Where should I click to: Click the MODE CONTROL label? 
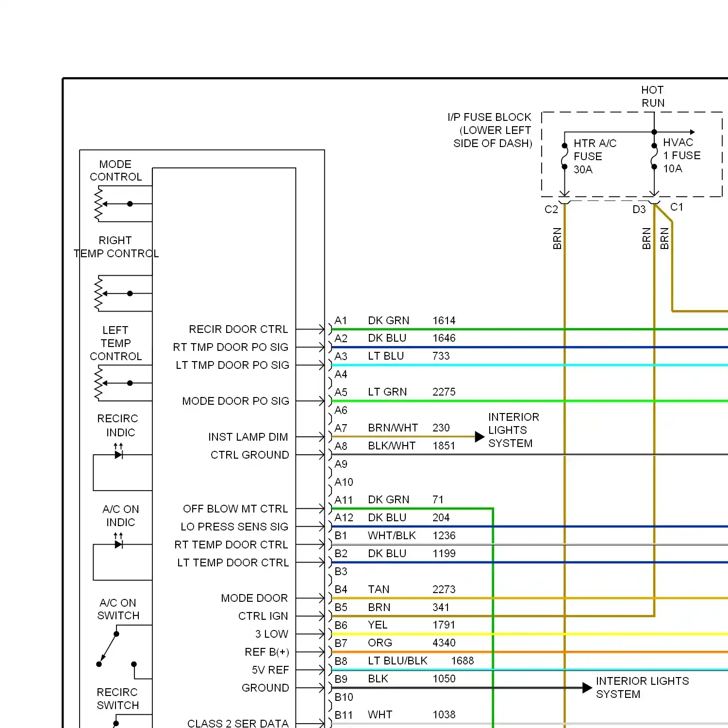[x=116, y=170]
